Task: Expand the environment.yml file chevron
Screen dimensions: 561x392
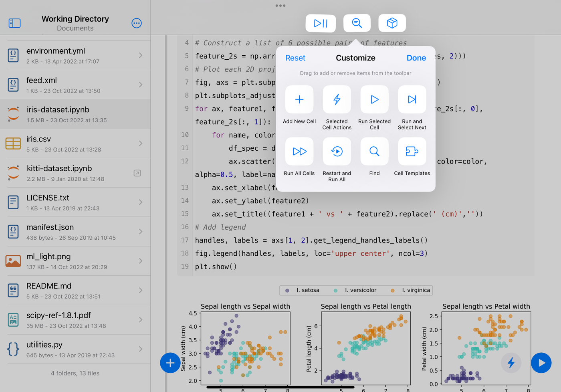Action: pyautogui.click(x=141, y=55)
